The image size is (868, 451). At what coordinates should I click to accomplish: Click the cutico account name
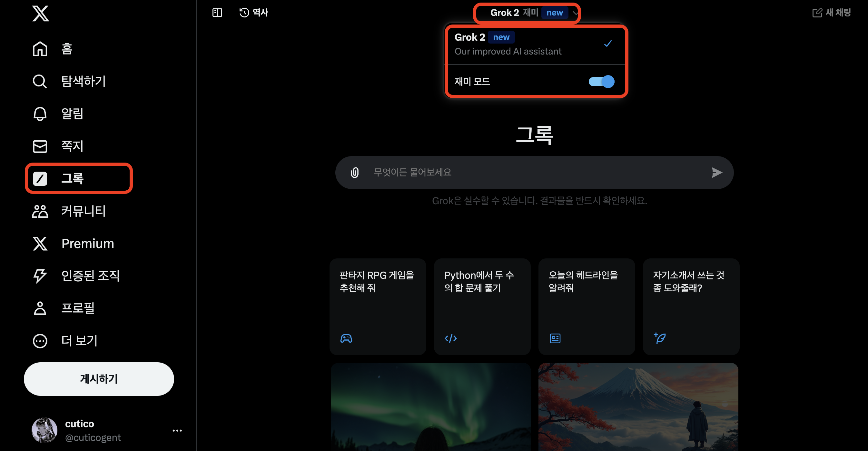coord(80,424)
